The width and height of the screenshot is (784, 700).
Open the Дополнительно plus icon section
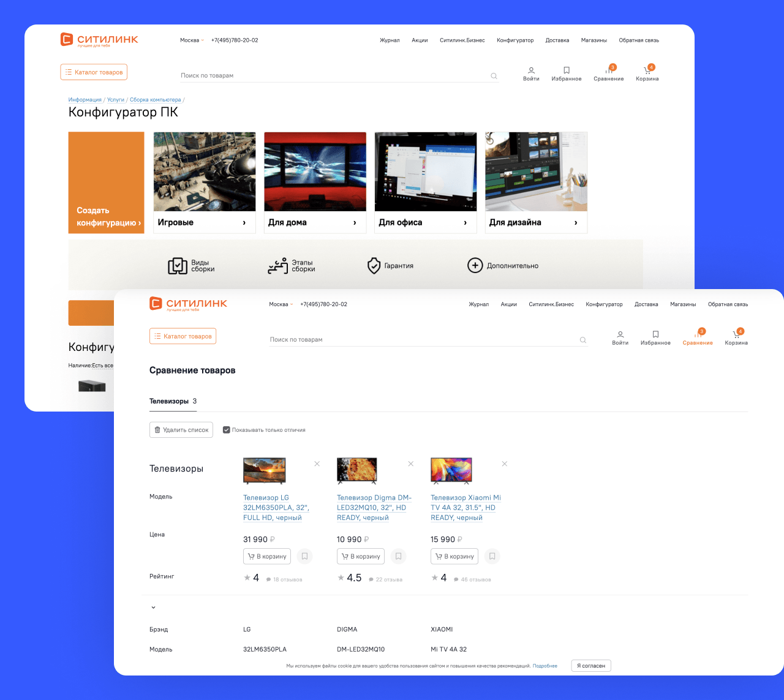(475, 265)
